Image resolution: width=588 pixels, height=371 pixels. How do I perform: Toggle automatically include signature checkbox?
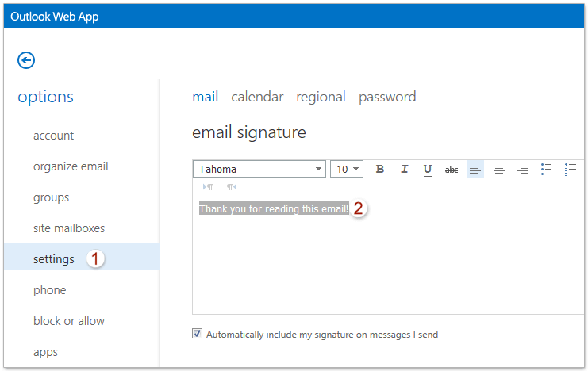click(x=198, y=335)
